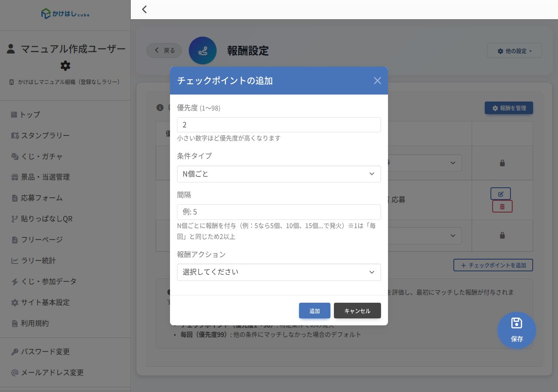Click the キャンセル button
The image size is (558, 392).
(357, 311)
